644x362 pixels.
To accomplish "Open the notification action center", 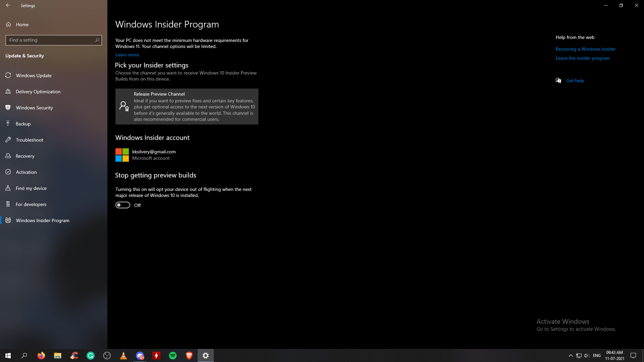I will pyautogui.click(x=633, y=356).
